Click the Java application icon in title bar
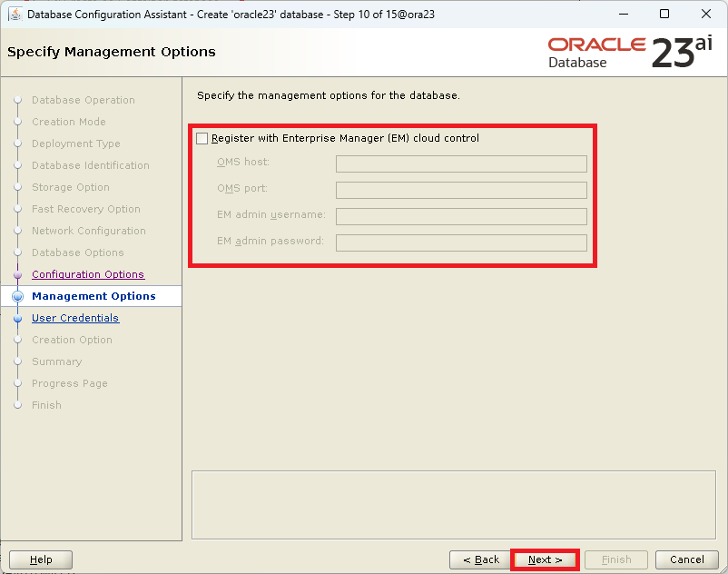The height and width of the screenshot is (574, 728). 15,14
